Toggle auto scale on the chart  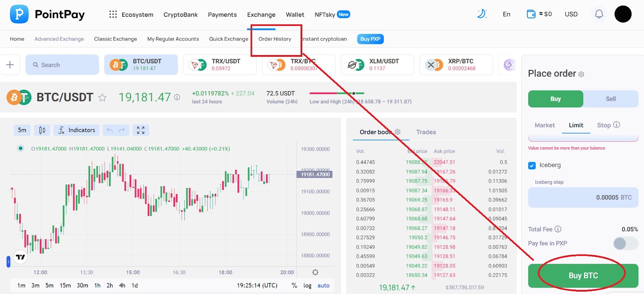point(324,286)
